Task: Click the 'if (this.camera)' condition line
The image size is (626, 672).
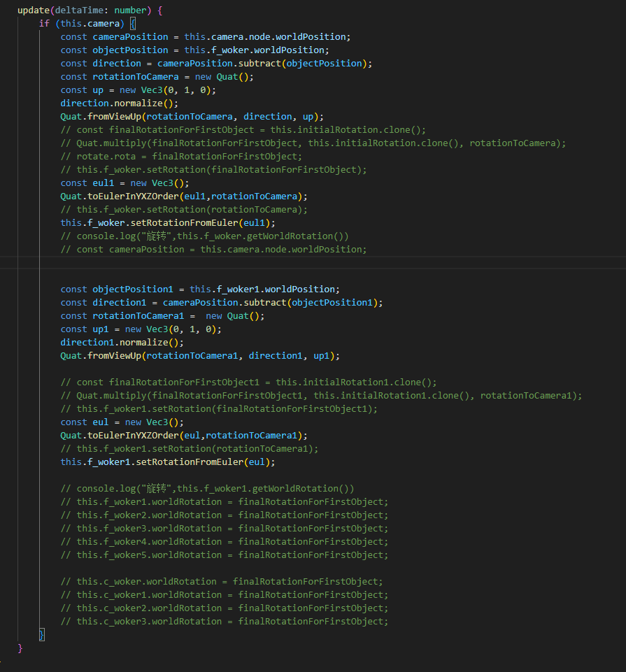Action: point(87,24)
